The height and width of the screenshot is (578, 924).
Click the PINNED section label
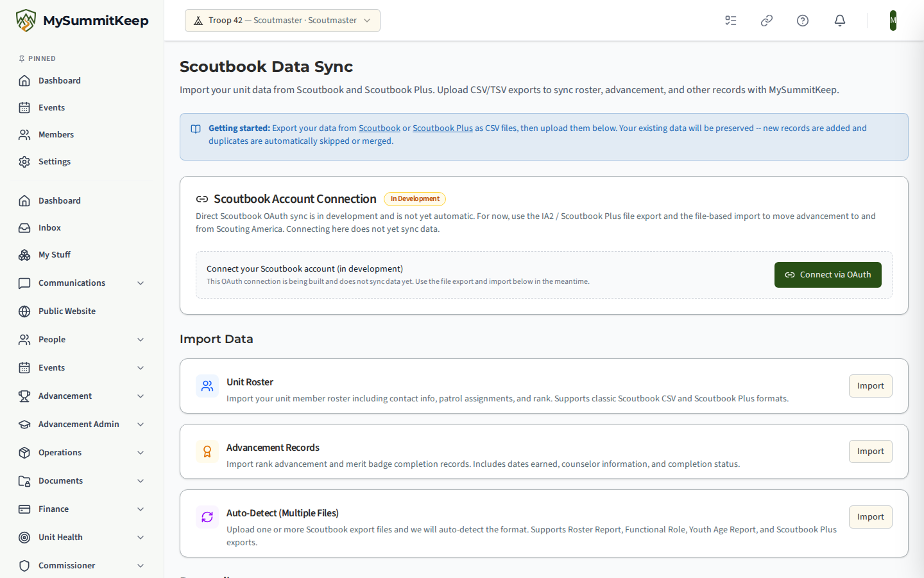point(42,58)
